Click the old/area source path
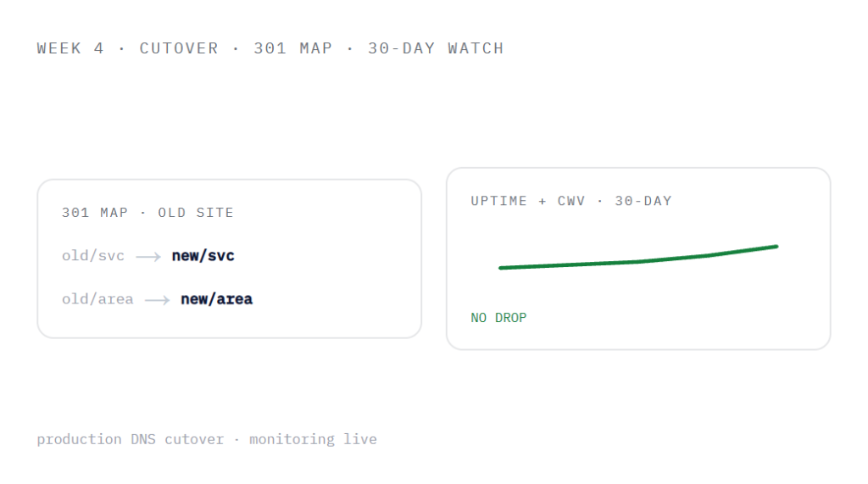The width and height of the screenshot is (868, 484). [97, 299]
